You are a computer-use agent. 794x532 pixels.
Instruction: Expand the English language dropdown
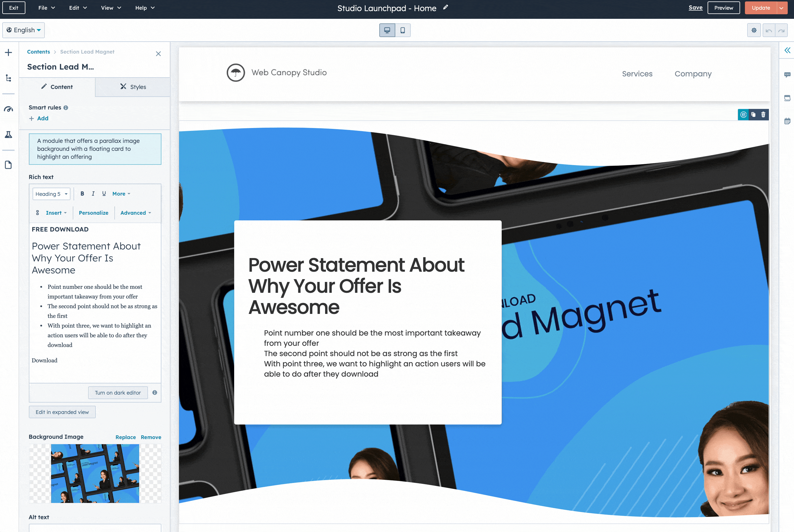[23, 30]
